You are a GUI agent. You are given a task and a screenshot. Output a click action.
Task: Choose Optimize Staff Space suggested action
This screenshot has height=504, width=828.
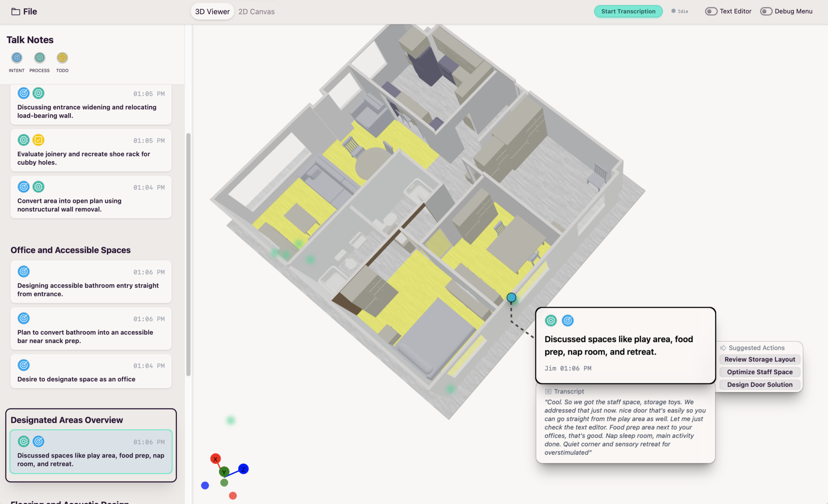click(x=760, y=372)
